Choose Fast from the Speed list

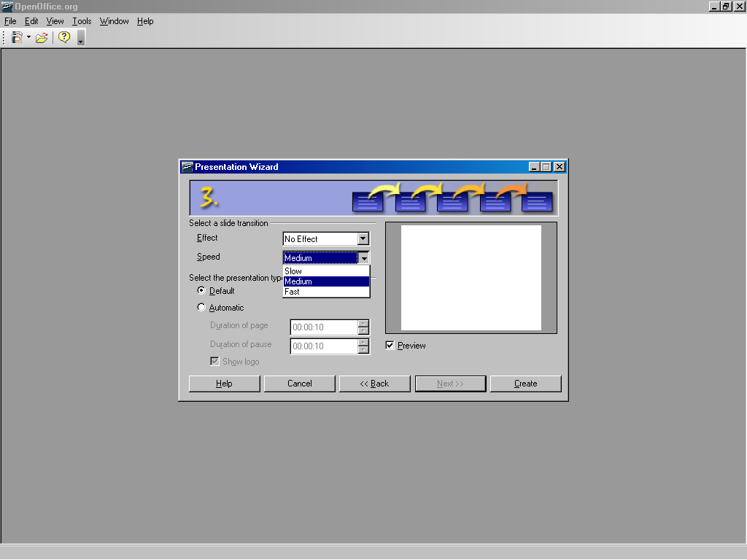(x=326, y=292)
